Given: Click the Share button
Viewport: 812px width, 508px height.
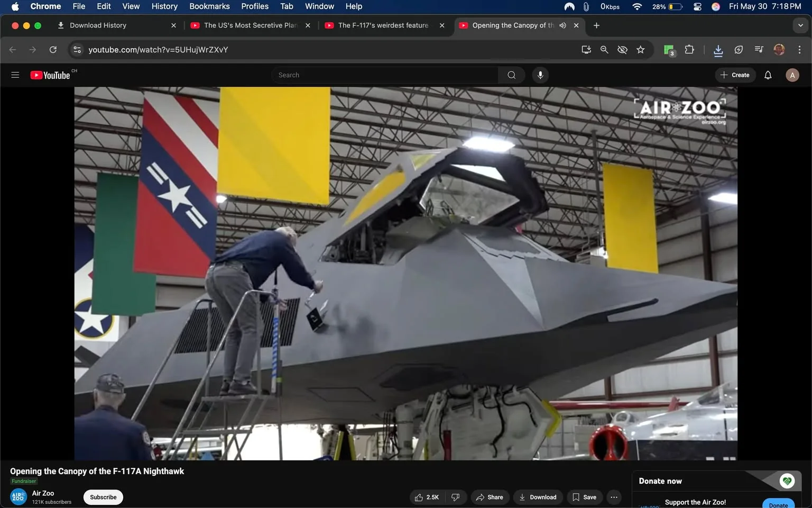Looking at the screenshot, I should (x=490, y=497).
